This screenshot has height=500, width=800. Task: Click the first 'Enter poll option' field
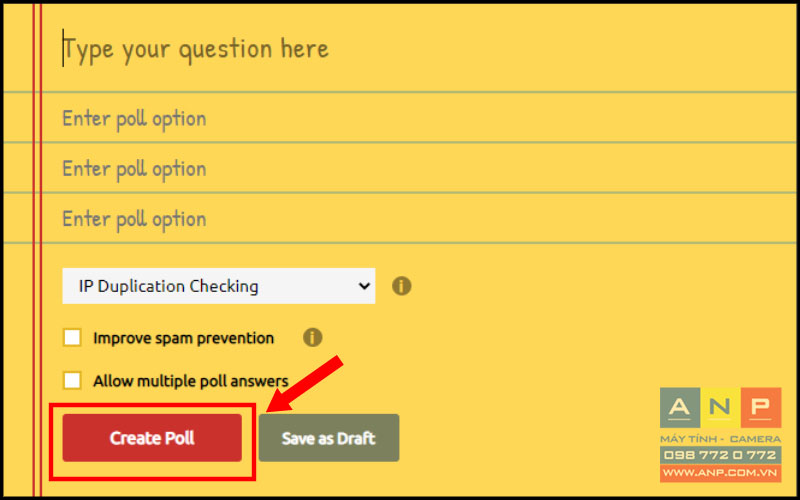(418, 118)
